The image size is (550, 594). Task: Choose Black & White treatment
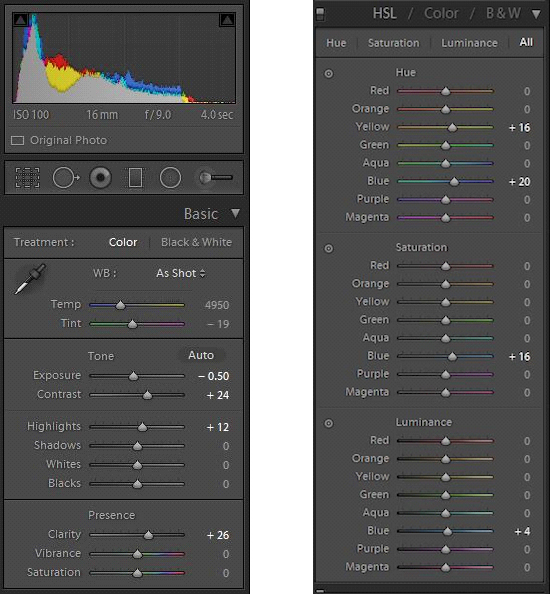(x=196, y=242)
